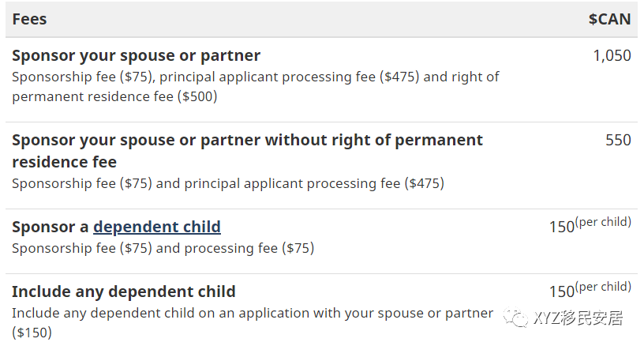Click the Include any dependent child heading

pyautogui.click(x=124, y=291)
